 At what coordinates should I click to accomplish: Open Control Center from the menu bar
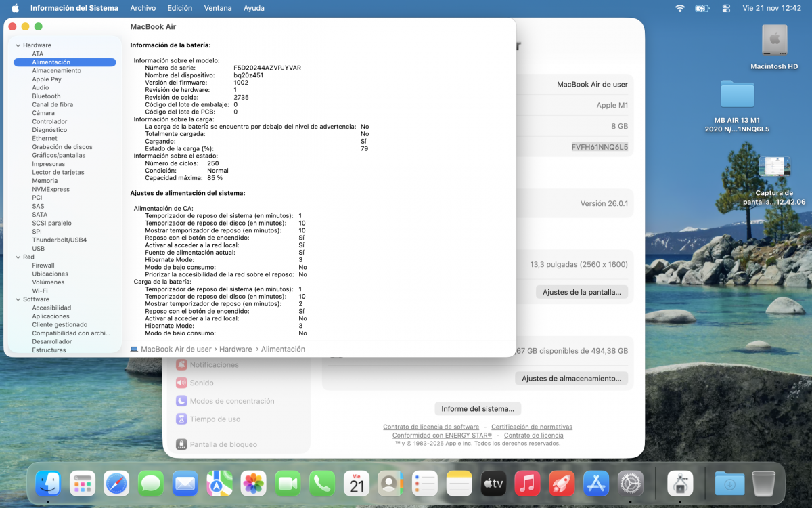click(726, 8)
